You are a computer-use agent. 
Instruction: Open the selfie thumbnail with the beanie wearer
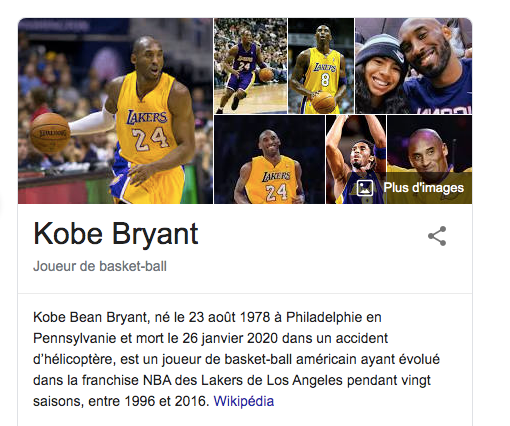pos(414,66)
